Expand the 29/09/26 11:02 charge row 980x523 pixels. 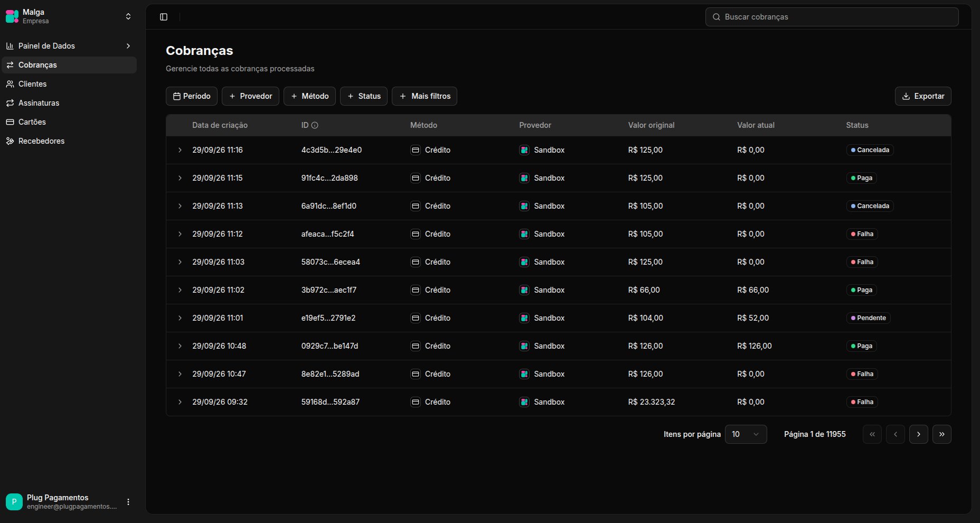(x=180, y=290)
